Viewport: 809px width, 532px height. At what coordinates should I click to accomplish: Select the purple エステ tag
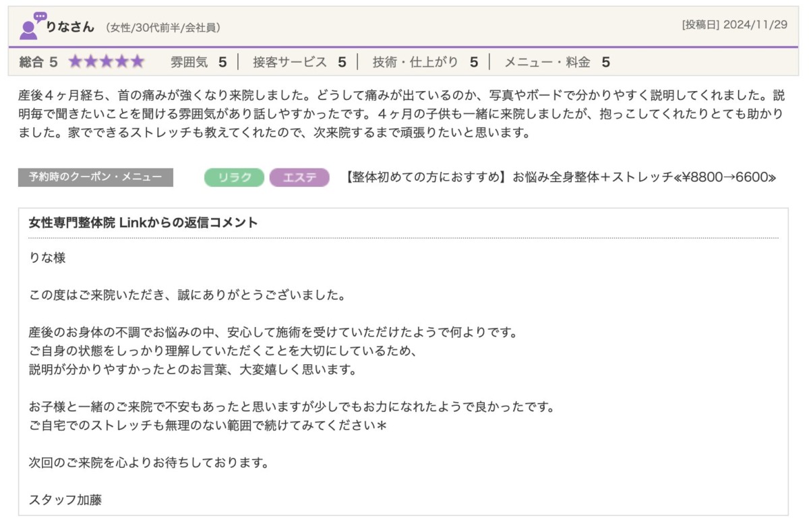[299, 177]
